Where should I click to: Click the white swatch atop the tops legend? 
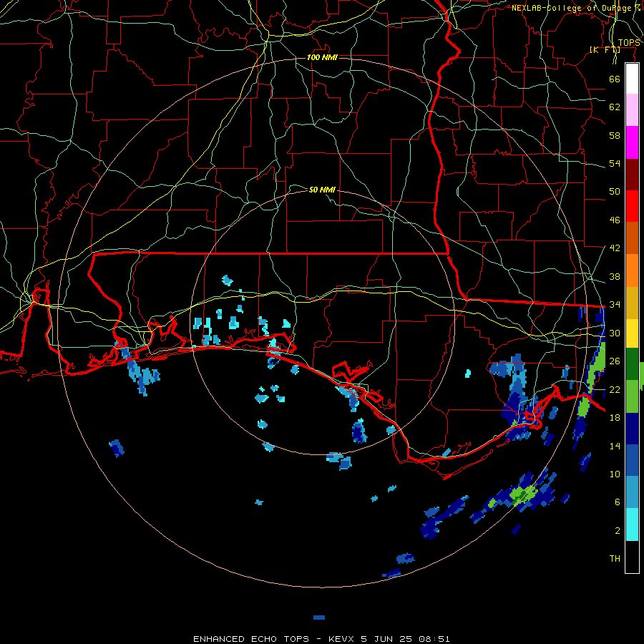632,79
